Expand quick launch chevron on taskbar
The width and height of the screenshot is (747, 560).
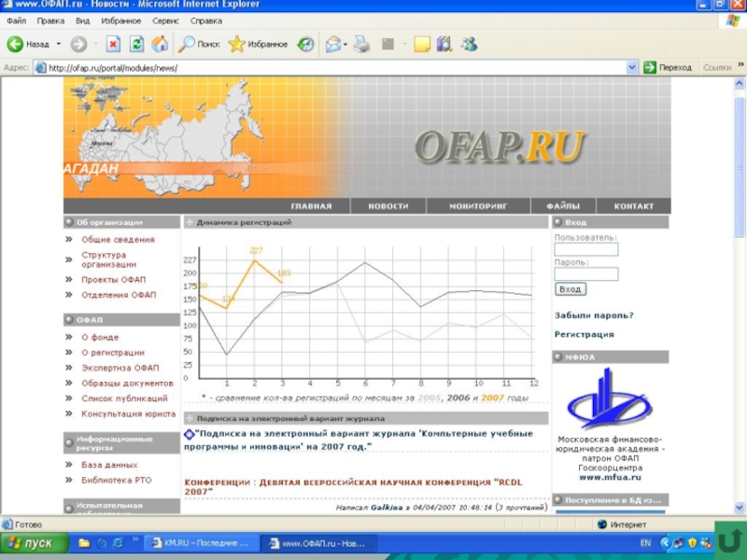point(135,539)
